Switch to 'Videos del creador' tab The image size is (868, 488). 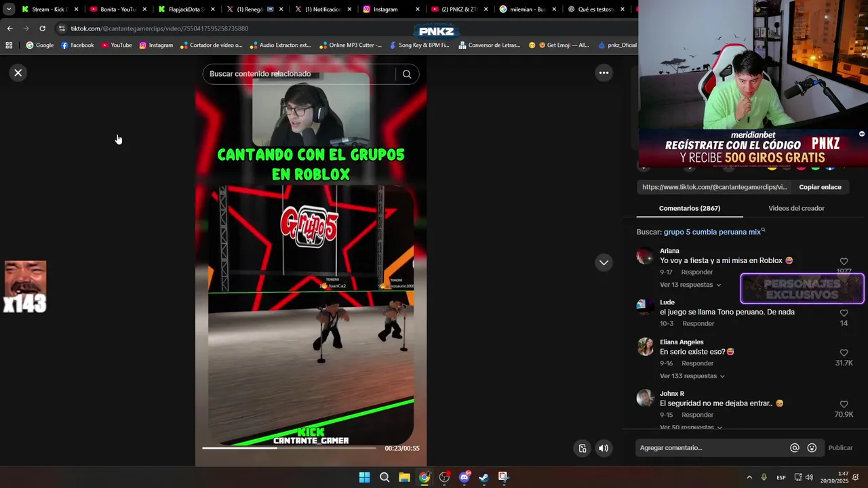(796, 208)
